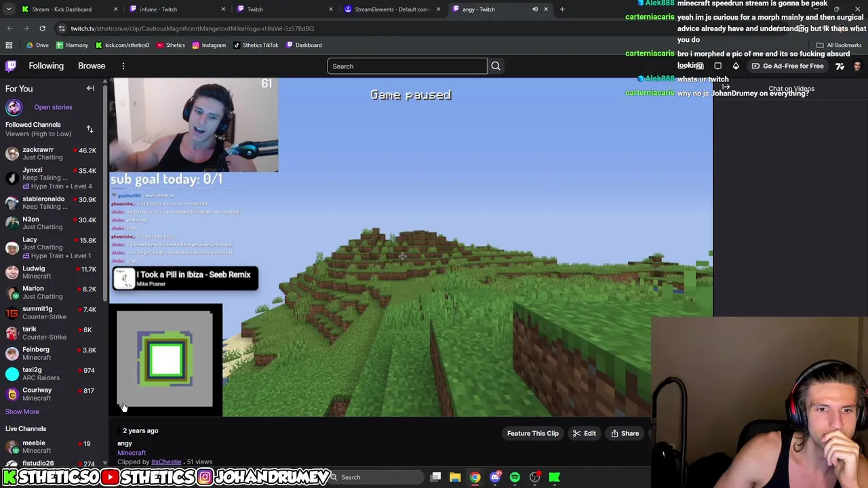This screenshot has height=488, width=868.
Task: Edit the clip
Action: pos(585,434)
